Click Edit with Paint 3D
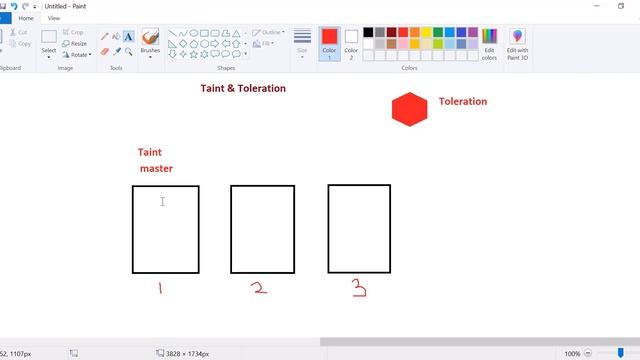Screen dimensions: 640x360 pos(517,45)
